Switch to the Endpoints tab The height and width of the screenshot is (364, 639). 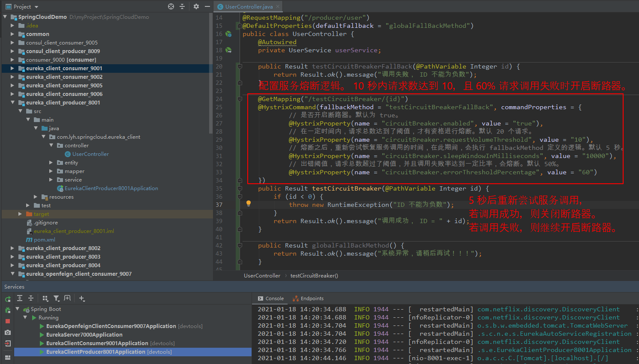(308, 298)
